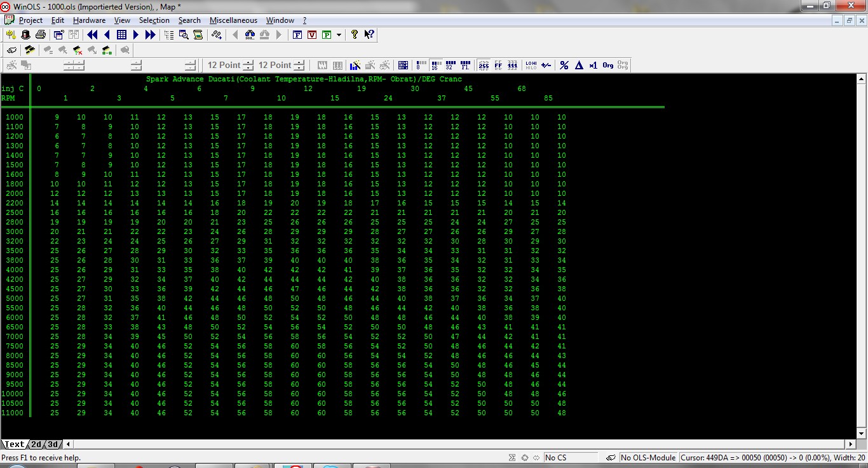Click the ? menu in menu bar
Image resolution: width=868 pixels, height=468 pixels.
tap(304, 20)
